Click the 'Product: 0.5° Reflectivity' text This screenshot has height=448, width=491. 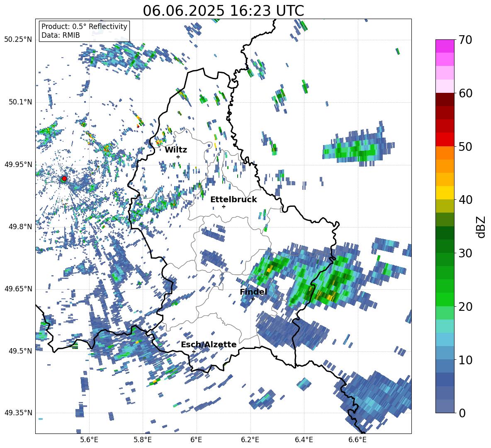84,27
